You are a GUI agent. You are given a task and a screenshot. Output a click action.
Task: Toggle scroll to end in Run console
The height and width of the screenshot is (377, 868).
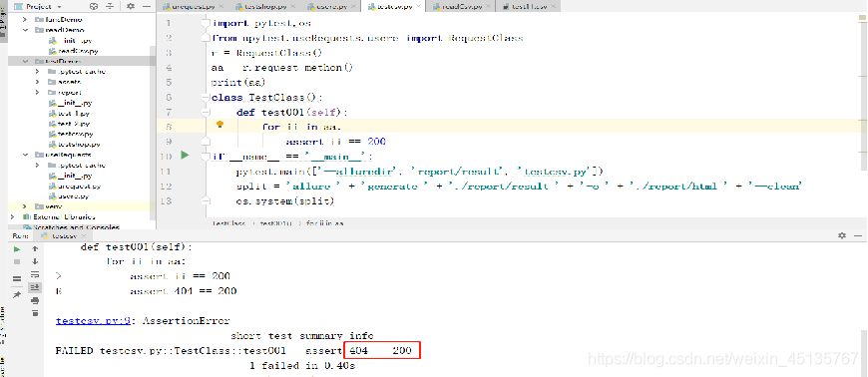pyautogui.click(x=35, y=287)
